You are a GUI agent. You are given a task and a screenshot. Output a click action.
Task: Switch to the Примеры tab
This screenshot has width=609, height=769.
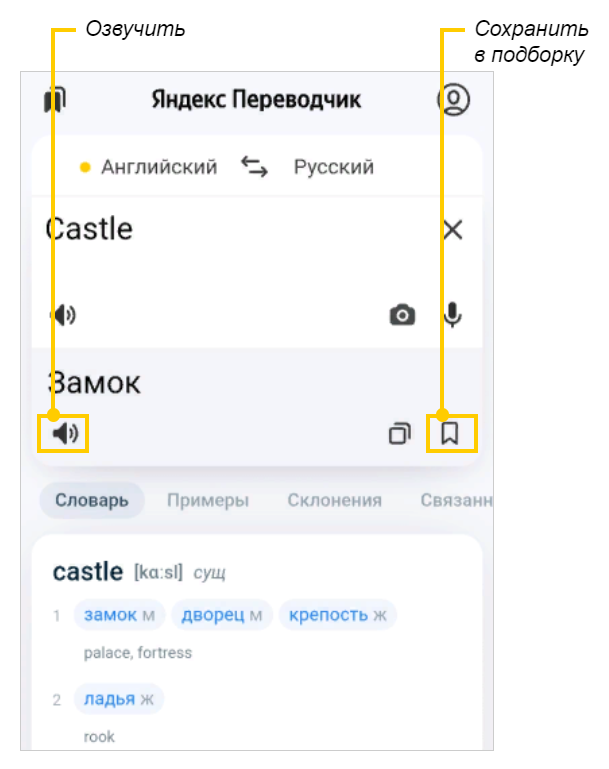tap(208, 500)
